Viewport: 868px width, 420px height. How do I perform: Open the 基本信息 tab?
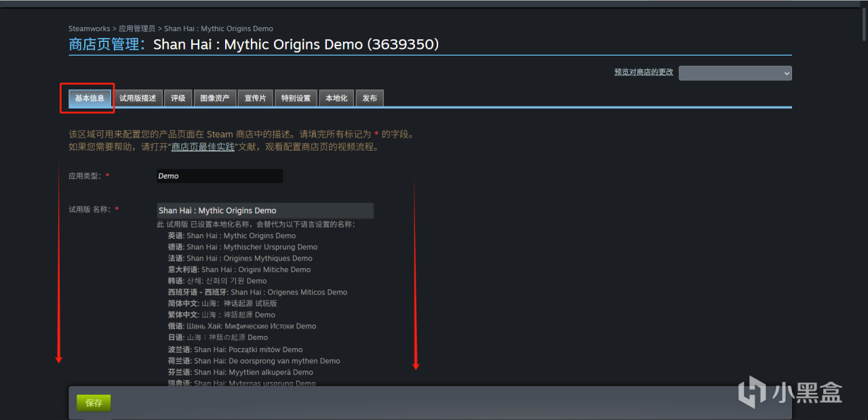pos(90,98)
